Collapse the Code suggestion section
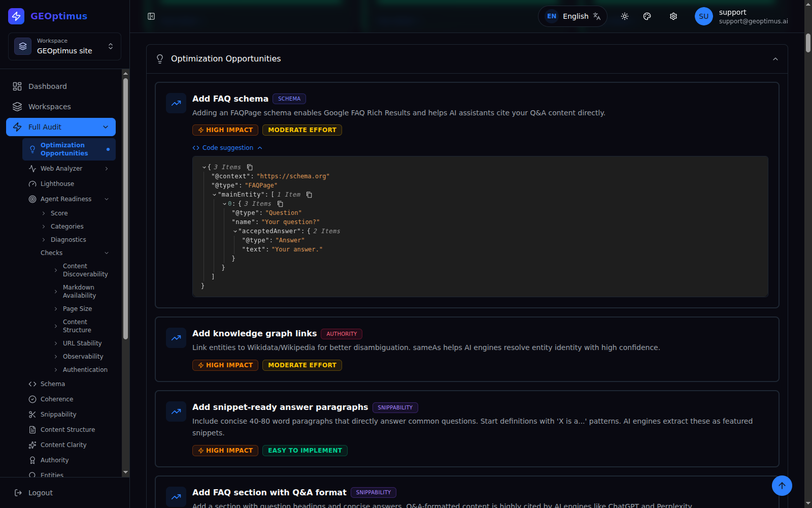The height and width of the screenshot is (508, 812). click(x=227, y=148)
